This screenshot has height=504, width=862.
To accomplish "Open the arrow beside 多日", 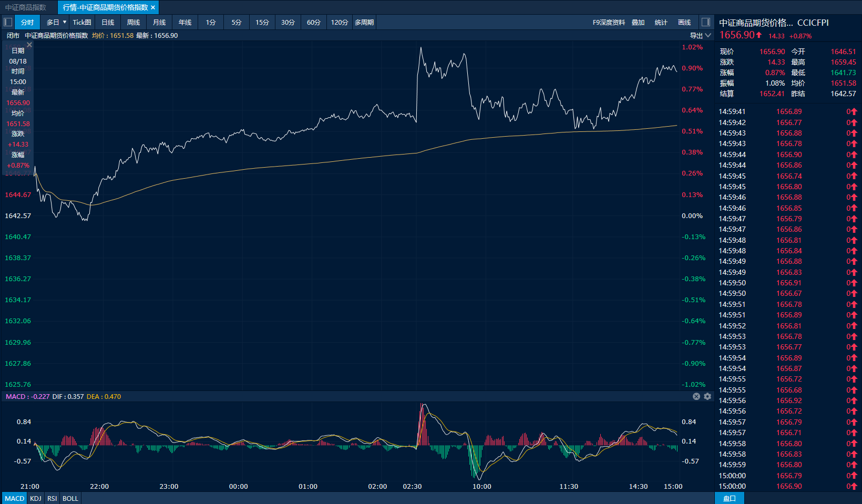I will (x=65, y=22).
